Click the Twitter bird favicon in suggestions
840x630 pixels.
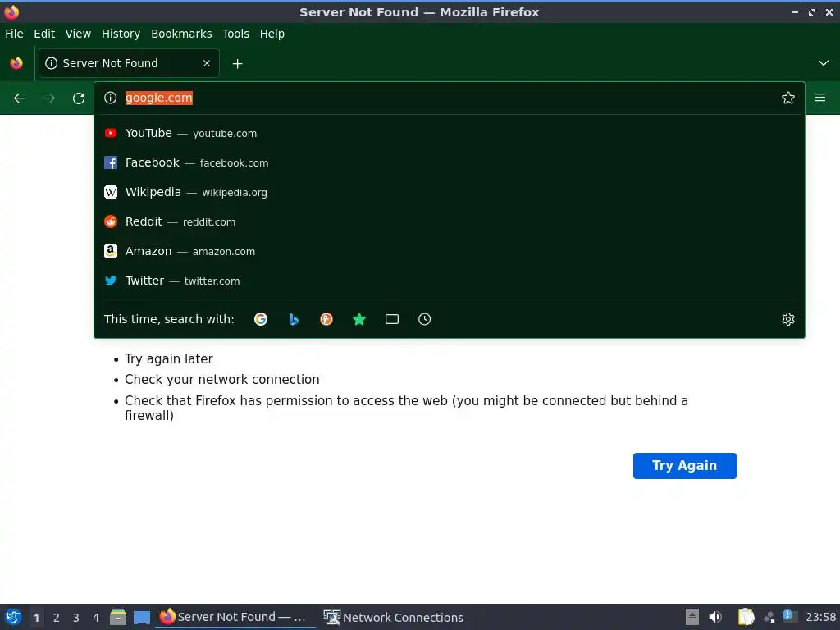click(111, 281)
